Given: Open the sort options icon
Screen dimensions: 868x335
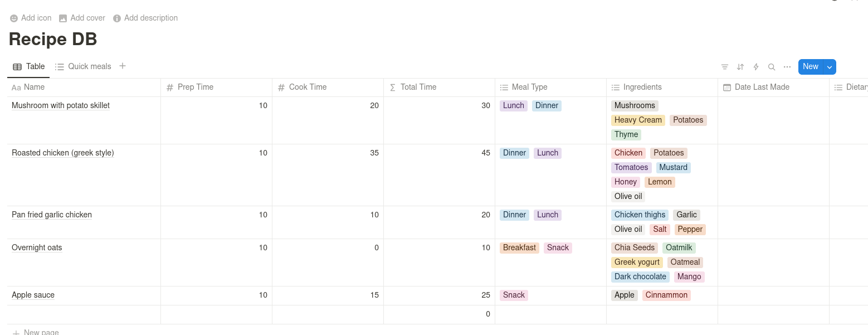Looking at the screenshot, I should point(740,66).
